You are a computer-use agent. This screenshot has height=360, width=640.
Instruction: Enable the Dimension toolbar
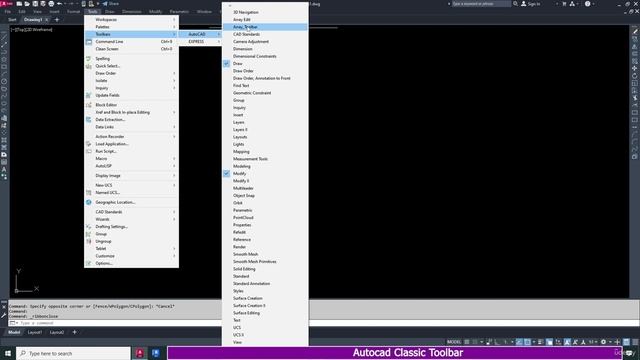coord(265,49)
